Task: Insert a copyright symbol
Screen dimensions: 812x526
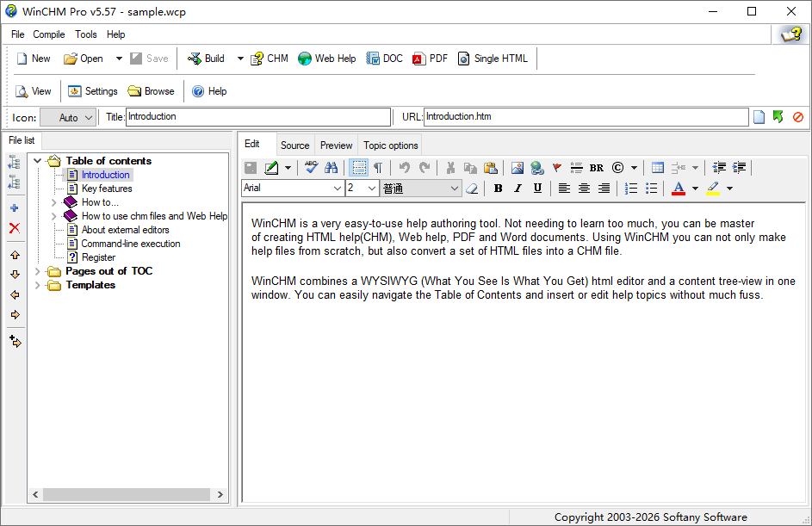Action: (617, 167)
